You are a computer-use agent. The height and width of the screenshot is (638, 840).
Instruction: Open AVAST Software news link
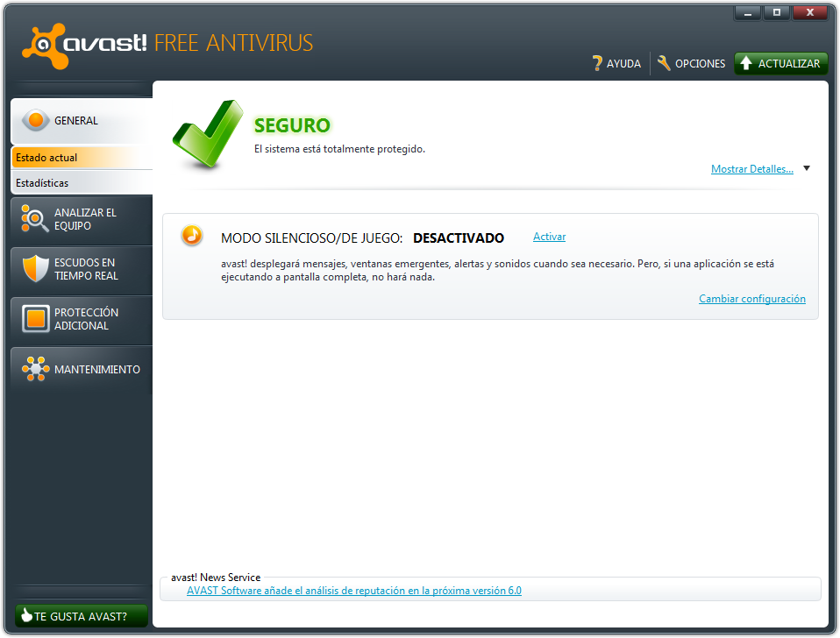pyautogui.click(x=354, y=591)
